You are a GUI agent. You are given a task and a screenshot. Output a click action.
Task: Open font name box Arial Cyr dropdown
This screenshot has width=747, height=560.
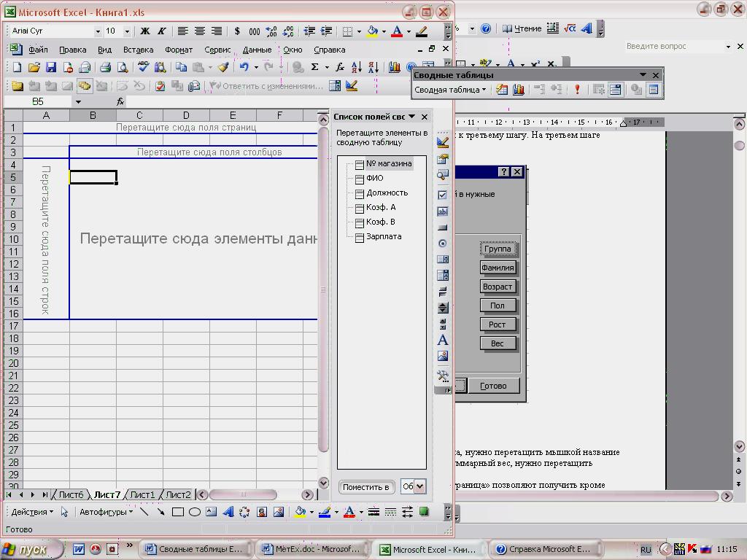(98, 31)
